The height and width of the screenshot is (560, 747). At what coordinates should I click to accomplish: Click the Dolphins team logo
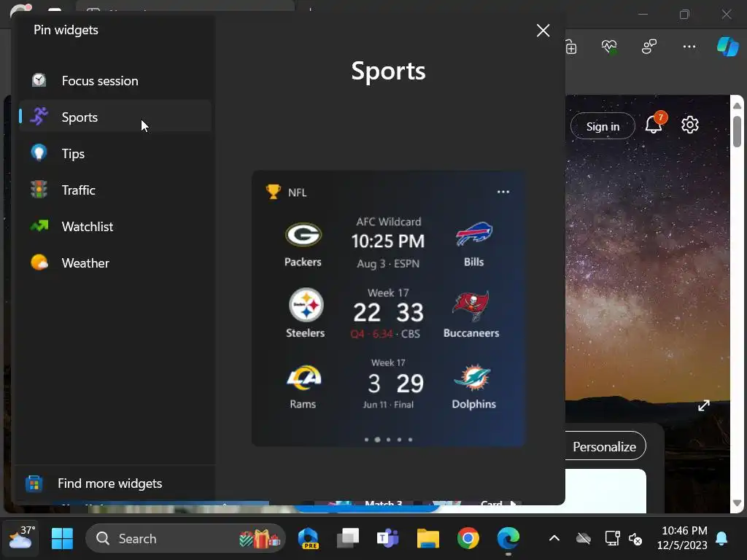click(x=473, y=378)
